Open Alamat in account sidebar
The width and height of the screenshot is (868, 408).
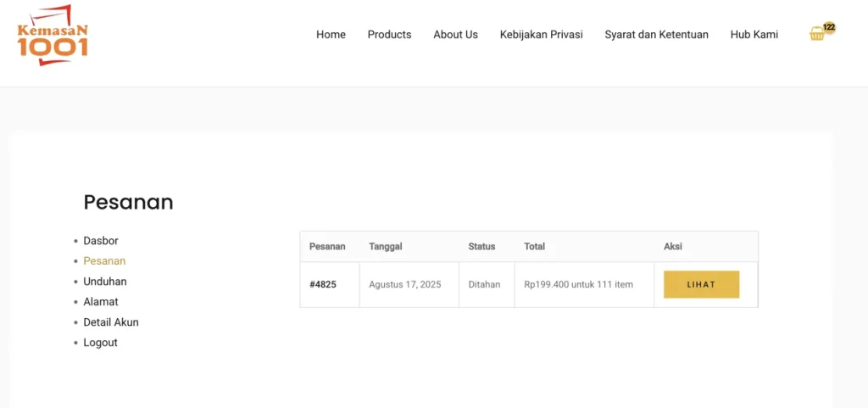[x=101, y=302]
